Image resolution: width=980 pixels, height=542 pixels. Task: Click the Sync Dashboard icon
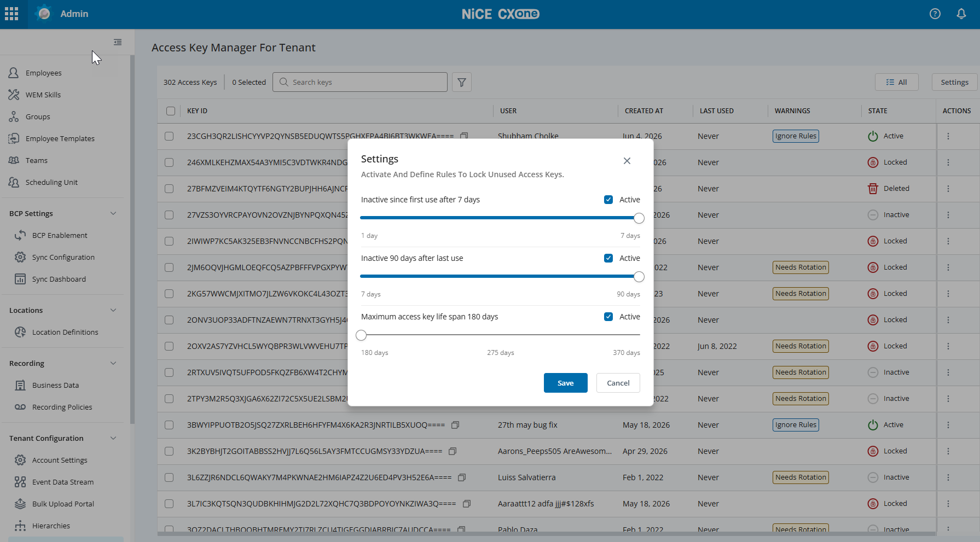(20, 279)
